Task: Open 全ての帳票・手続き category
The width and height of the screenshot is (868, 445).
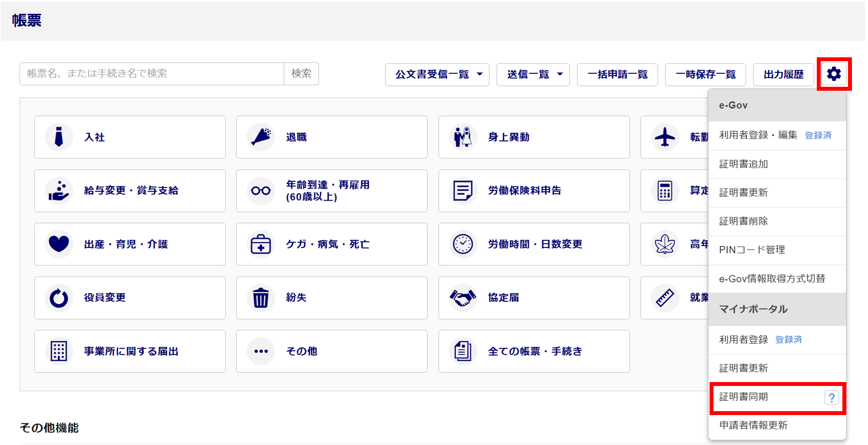Action: pyautogui.click(x=534, y=351)
